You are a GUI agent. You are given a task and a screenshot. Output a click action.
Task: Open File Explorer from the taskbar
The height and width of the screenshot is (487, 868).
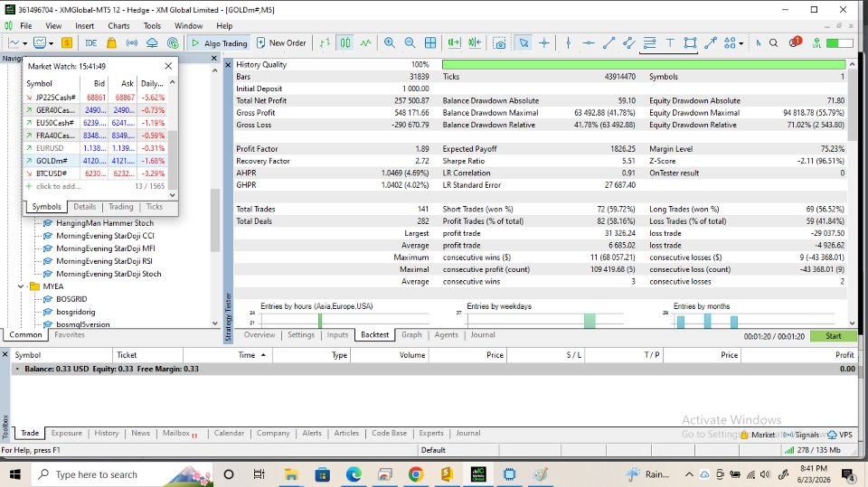[x=290, y=474]
